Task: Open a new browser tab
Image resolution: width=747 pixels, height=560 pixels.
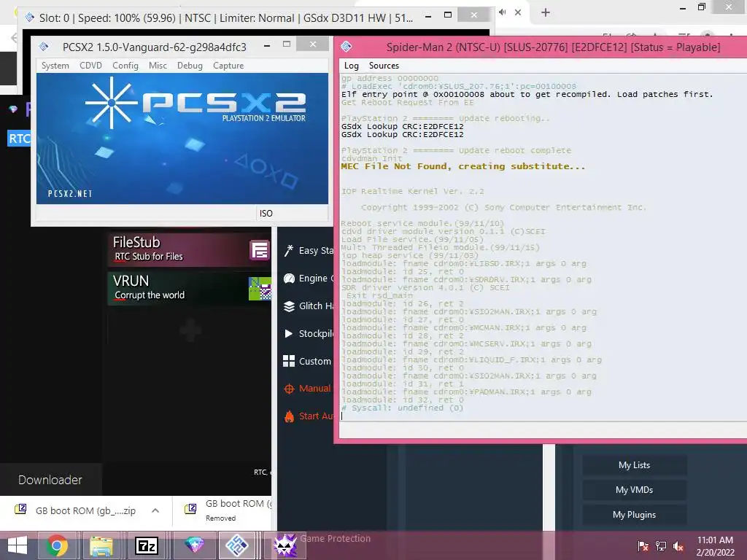Action: 546,12
